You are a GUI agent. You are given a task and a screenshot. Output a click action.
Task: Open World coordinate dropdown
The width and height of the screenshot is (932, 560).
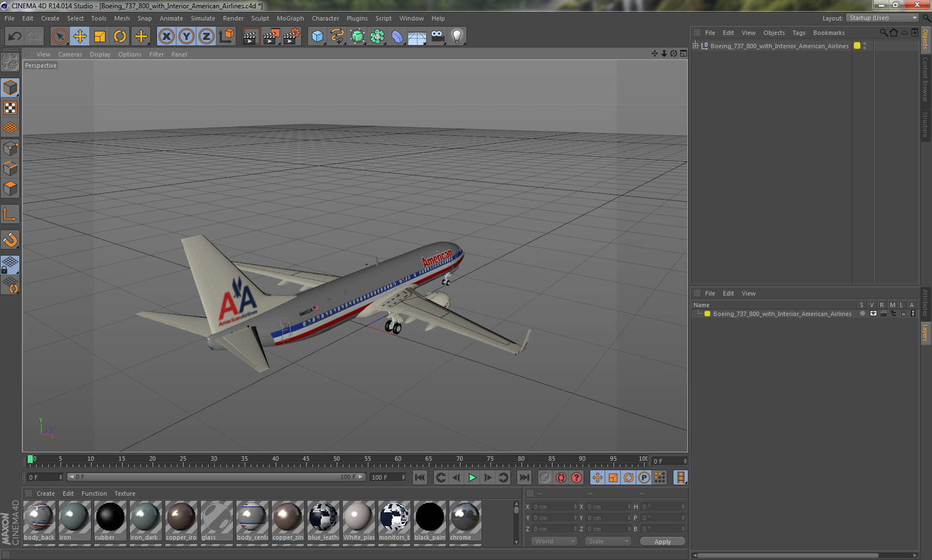point(555,541)
